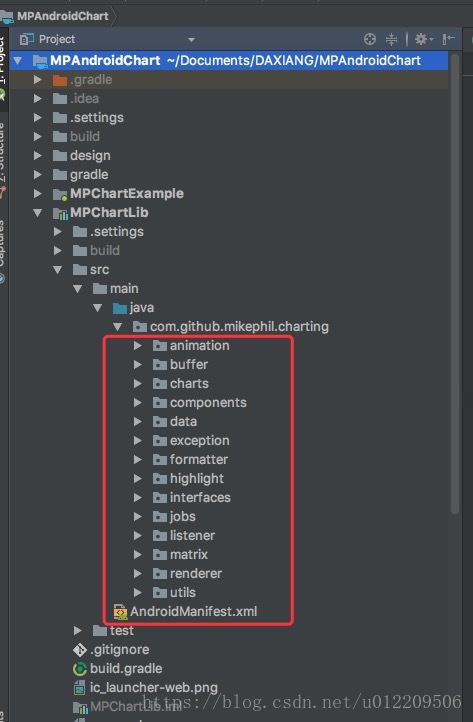Open the Project view dropdown arrow
The image size is (473, 722).
point(191,40)
